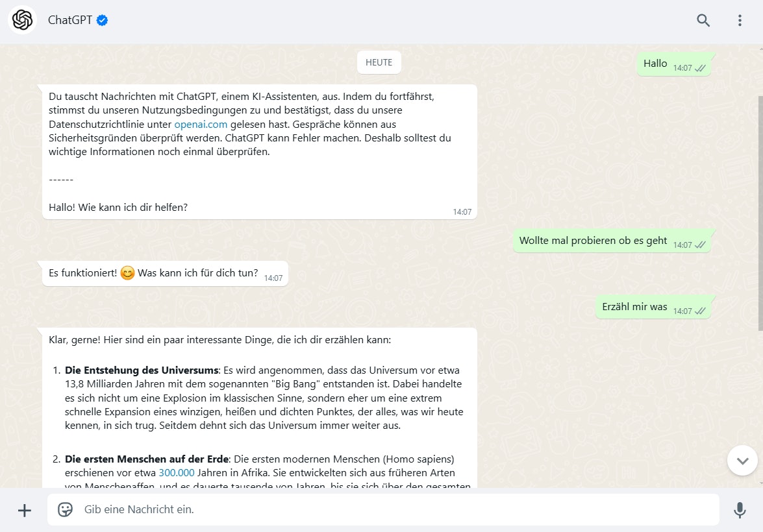Click read-receipt ticks on 'Erzähl mir was'
The width and height of the screenshot is (763, 532).
(700, 311)
